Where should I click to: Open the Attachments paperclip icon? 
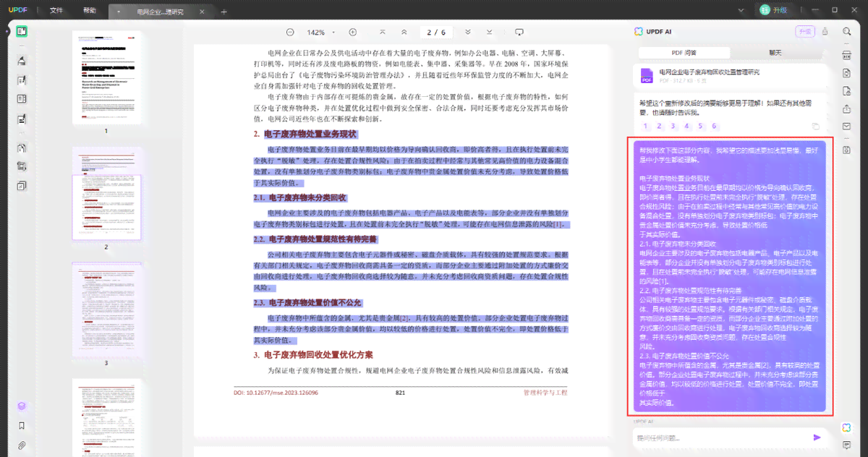coord(22,445)
